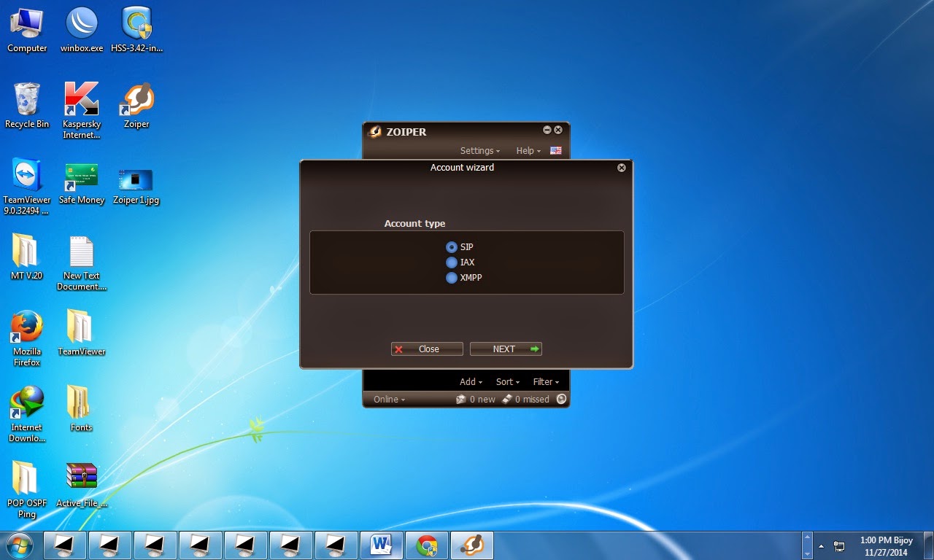Screen dimensions: 934x560
Task: Pick the XMPP account type
Action: (452, 278)
